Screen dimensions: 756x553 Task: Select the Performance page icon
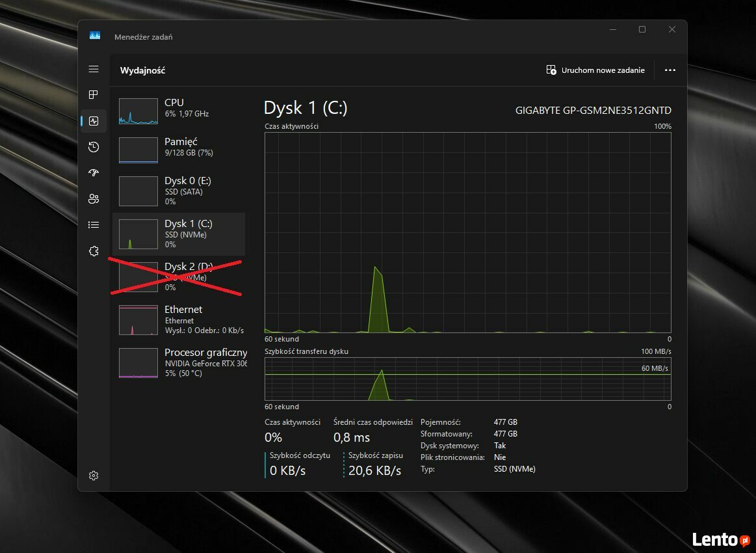pos(94,121)
